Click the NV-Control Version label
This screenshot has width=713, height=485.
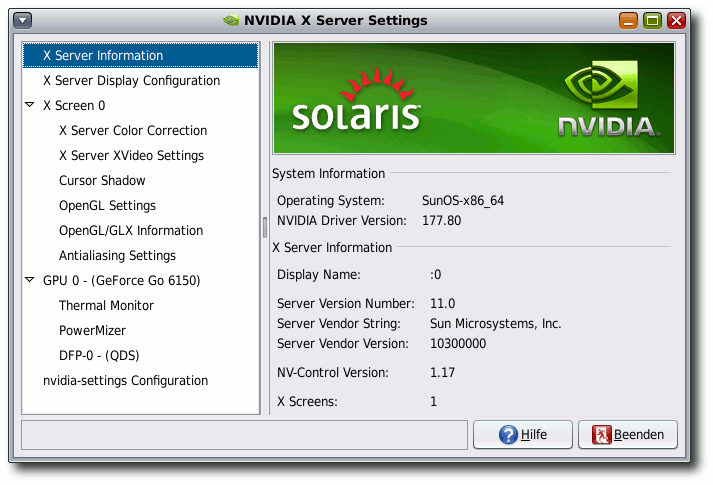point(333,372)
